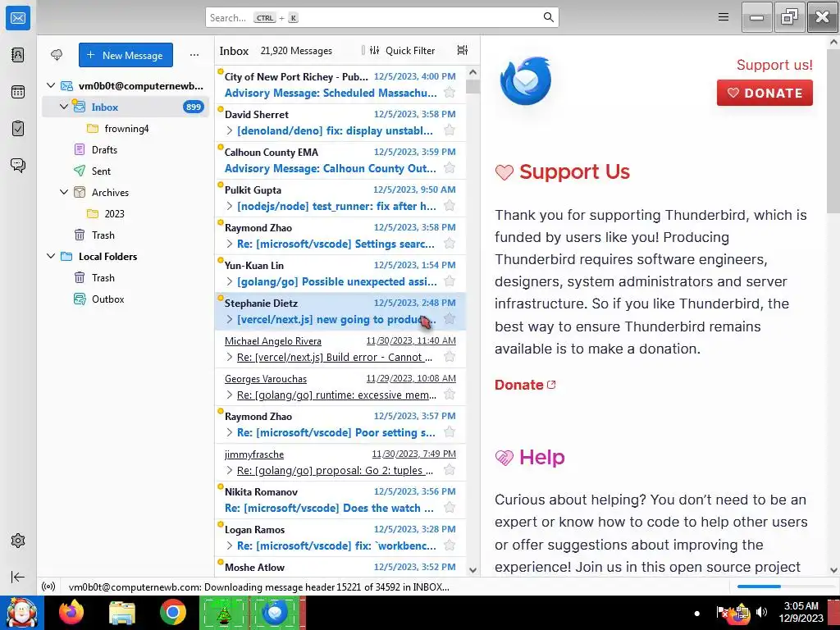
Task: Click the Thunderbird taskbar button
Action: pos(276,612)
